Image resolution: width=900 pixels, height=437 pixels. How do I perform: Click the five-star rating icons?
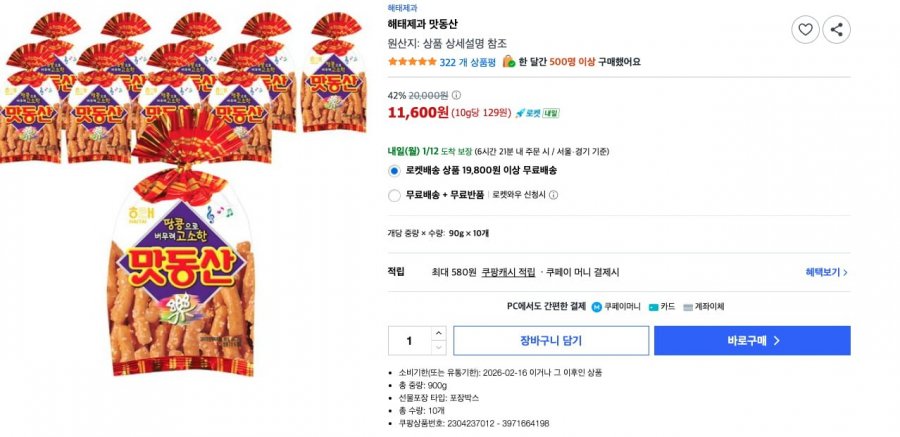click(x=411, y=61)
